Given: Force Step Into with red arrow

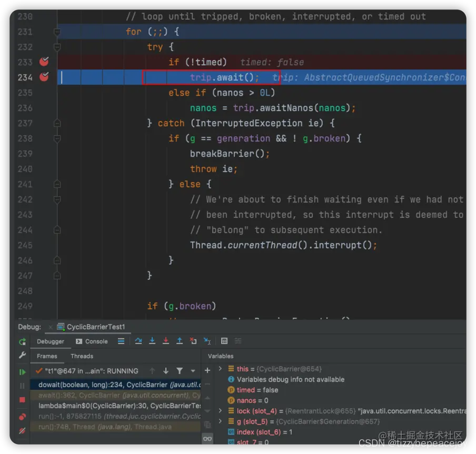Looking at the screenshot, I should click(x=166, y=341).
